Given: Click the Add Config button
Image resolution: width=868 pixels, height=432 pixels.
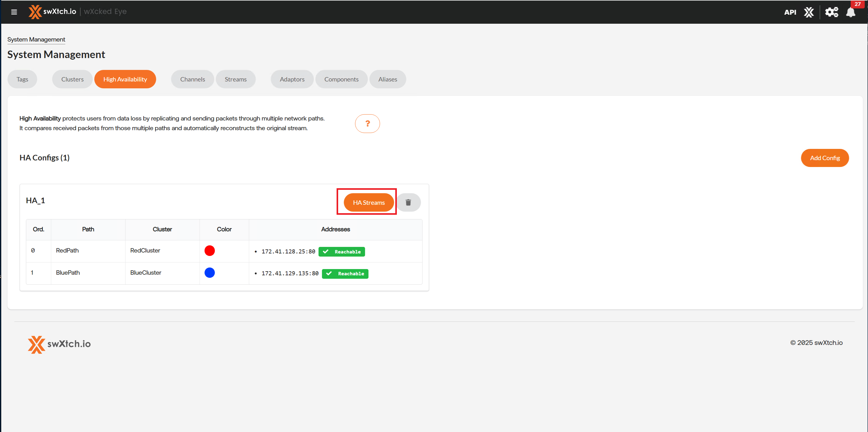Looking at the screenshot, I should pos(824,158).
